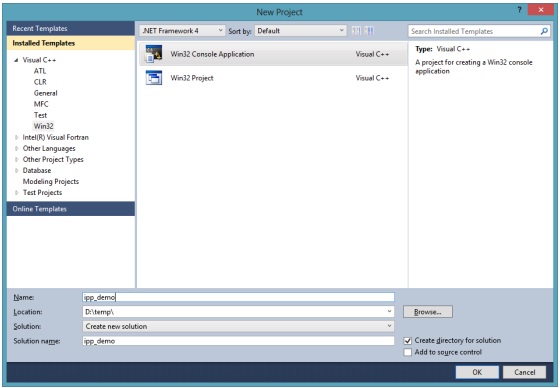The image size is (560, 388).
Task: Open the Create new solution dropdown
Action: (238, 326)
